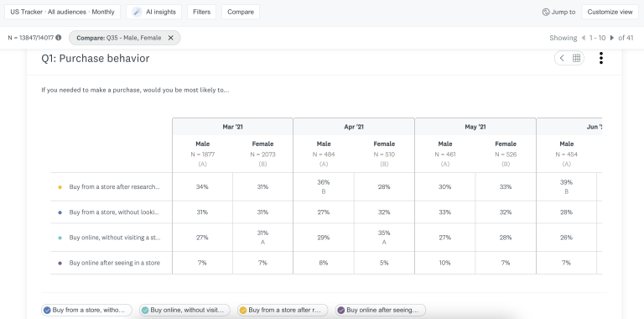The image size is (644, 319).
Task: Click the Q1: Purchase behavior title
Action: tap(96, 59)
